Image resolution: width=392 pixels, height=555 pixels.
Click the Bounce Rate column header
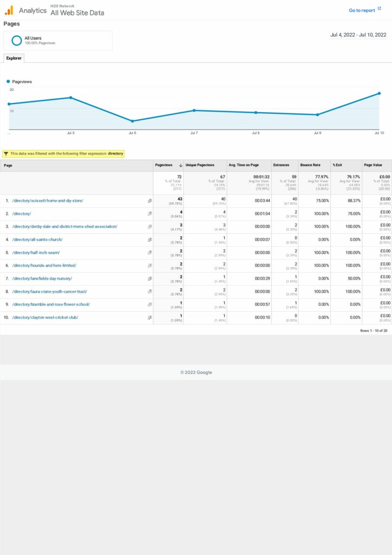click(x=310, y=165)
